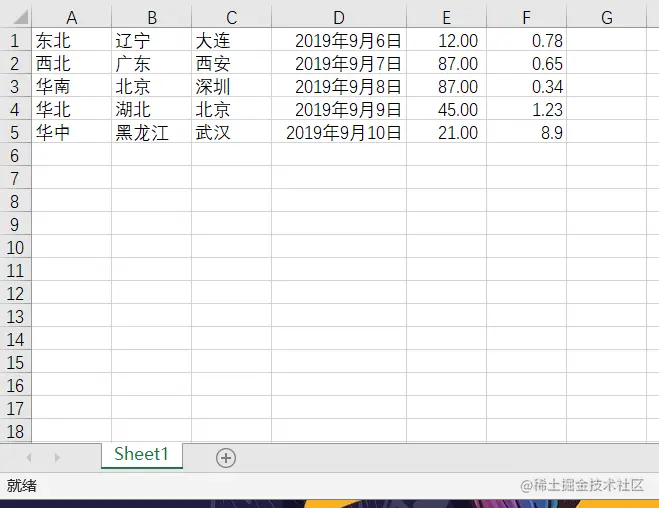Select row 14 header
The width and height of the screenshot is (659, 508).
coord(15,340)
